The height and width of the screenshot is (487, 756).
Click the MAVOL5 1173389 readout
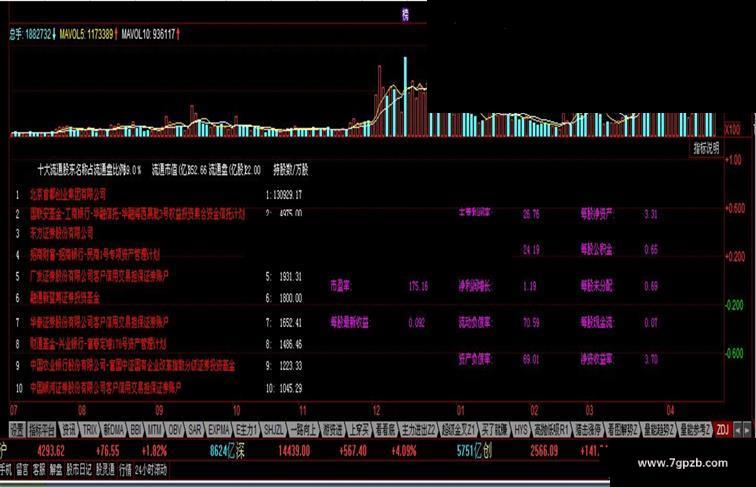pos(87,34)
